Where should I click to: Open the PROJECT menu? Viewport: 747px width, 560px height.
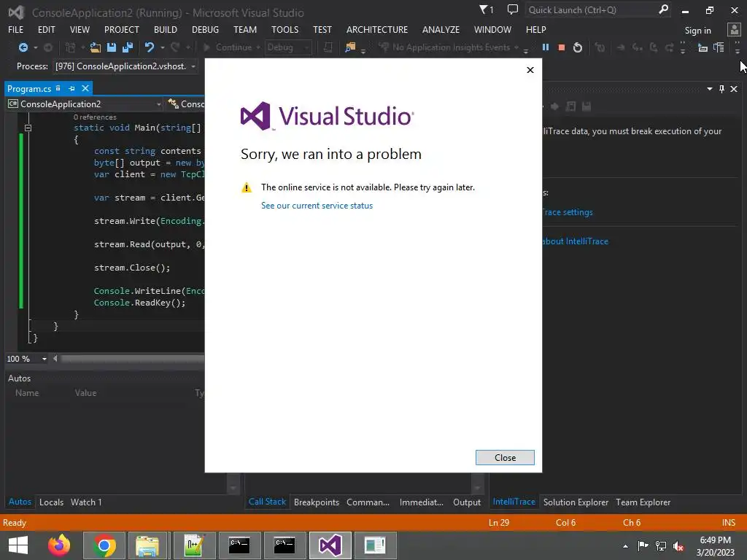coord(122,29)
